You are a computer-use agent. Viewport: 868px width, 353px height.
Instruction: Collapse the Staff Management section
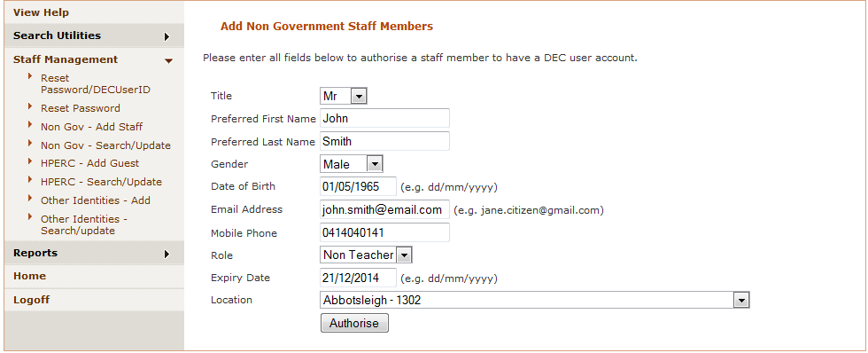[169, 60]
